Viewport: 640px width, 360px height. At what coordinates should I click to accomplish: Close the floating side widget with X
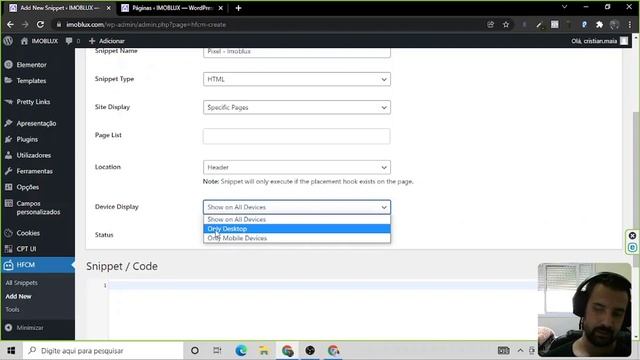coord(632,236)
